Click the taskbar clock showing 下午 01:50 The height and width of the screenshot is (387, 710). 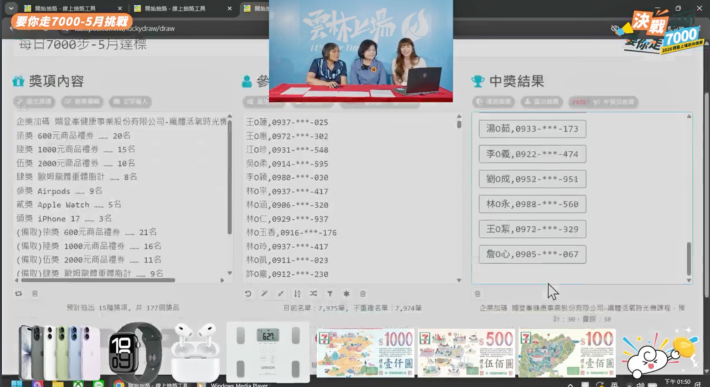(x=677, y=383)
